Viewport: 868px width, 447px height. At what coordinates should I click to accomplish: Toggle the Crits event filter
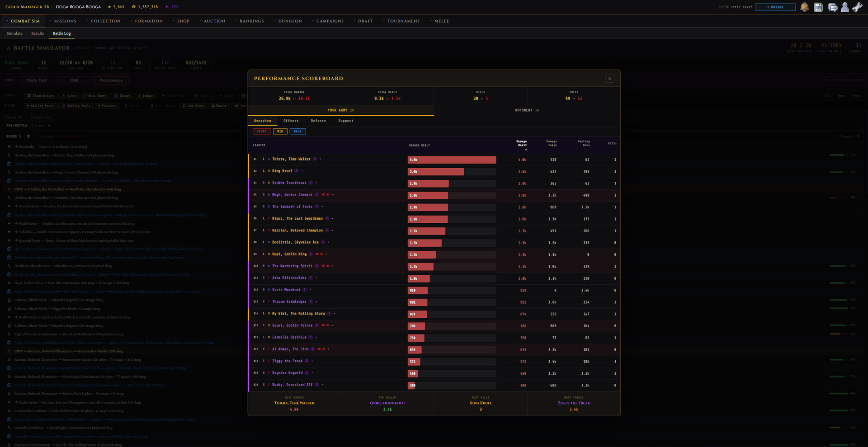68,95
